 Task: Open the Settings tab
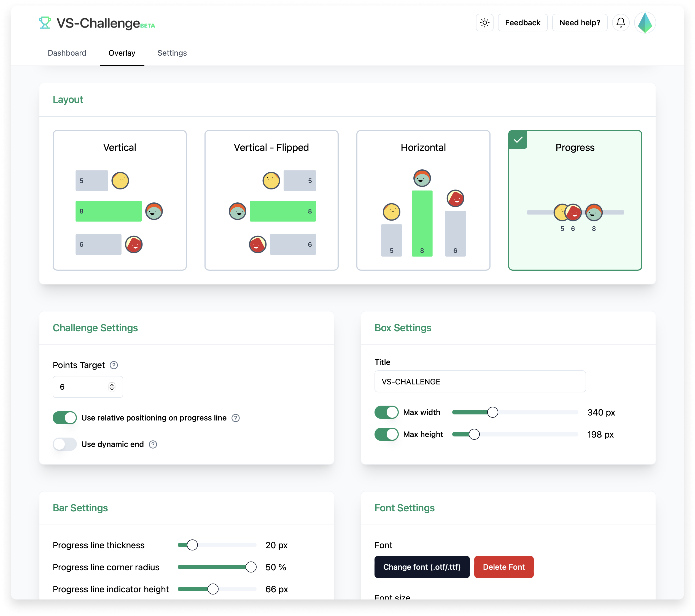click(172, 53)
